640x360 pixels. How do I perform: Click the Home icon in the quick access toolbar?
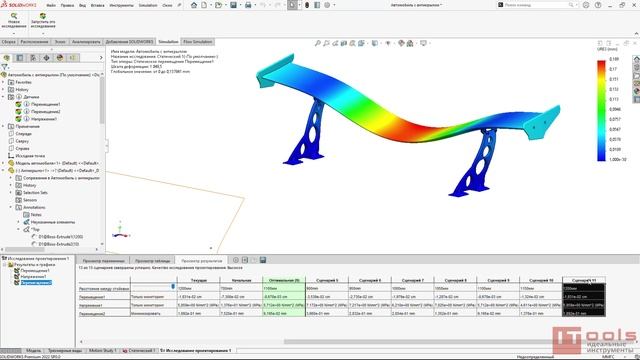(x=194, y=5)
